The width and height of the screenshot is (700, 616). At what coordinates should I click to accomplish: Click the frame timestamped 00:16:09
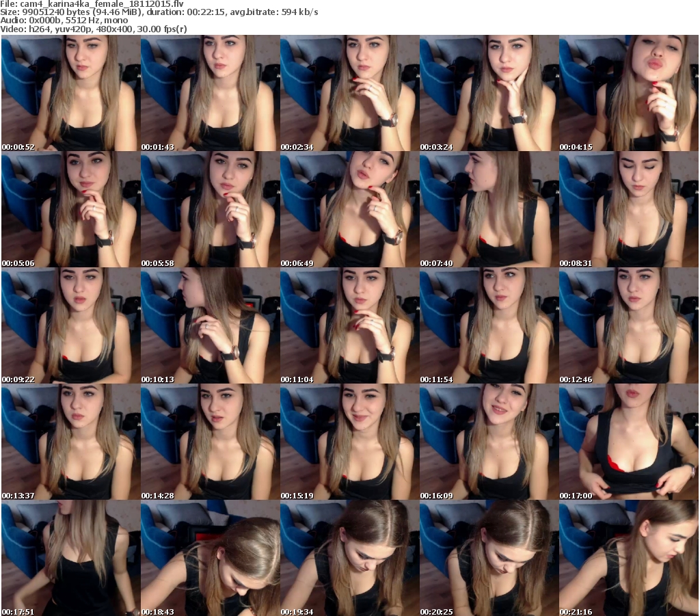(x=489, y=442)
